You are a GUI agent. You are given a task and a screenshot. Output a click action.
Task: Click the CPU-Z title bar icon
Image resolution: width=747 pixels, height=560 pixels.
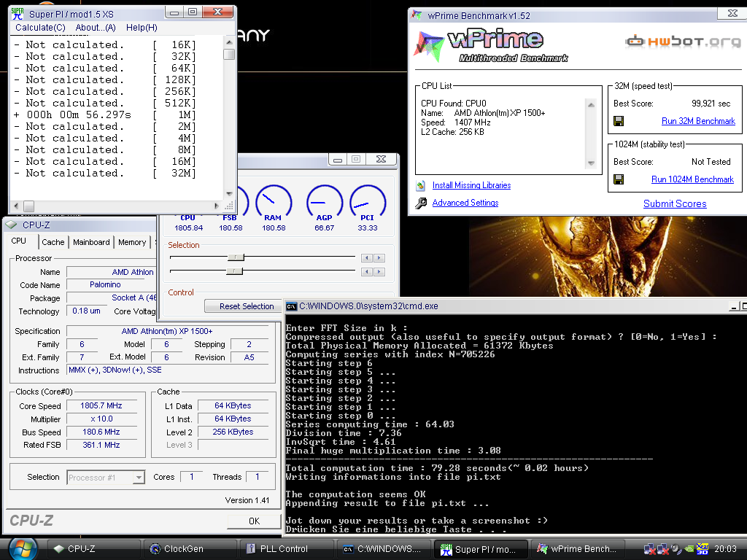click(12, 225)
